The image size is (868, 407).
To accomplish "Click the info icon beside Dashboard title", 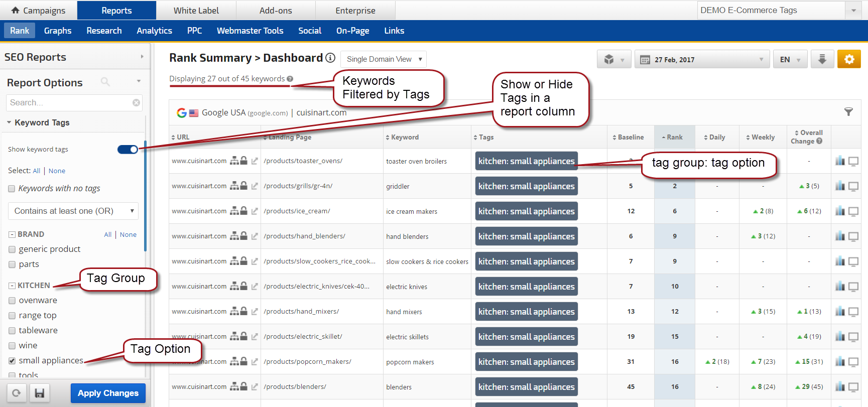I will (330, 58).
